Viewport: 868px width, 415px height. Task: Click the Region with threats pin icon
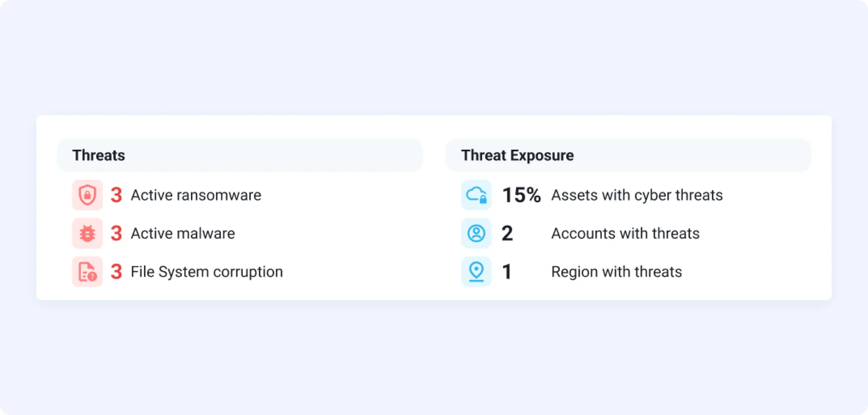point(476,271)
